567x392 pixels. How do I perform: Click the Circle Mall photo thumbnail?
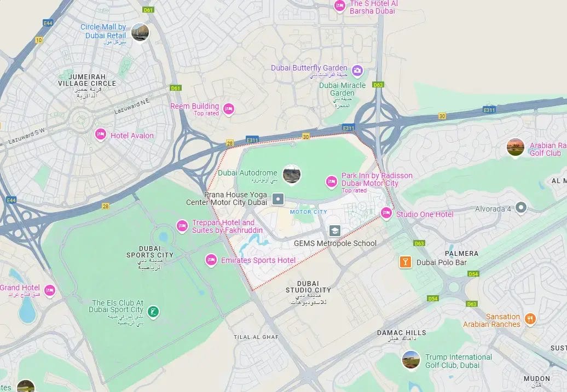140,32
